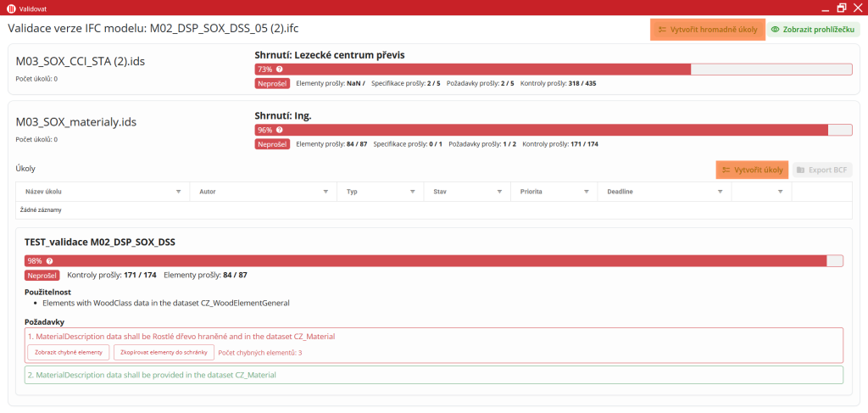Open filter dropdown on Deadline column
The image size is (868, 413).
[721, 192]
